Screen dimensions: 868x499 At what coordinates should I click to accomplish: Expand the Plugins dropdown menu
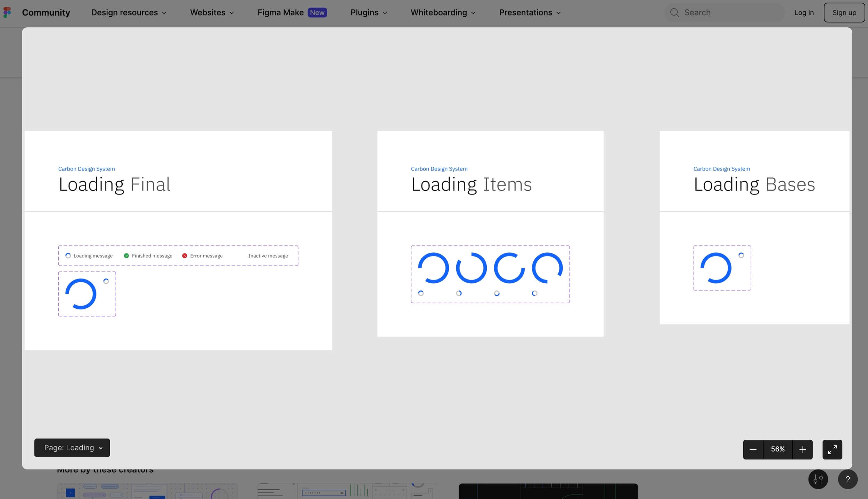368,13
